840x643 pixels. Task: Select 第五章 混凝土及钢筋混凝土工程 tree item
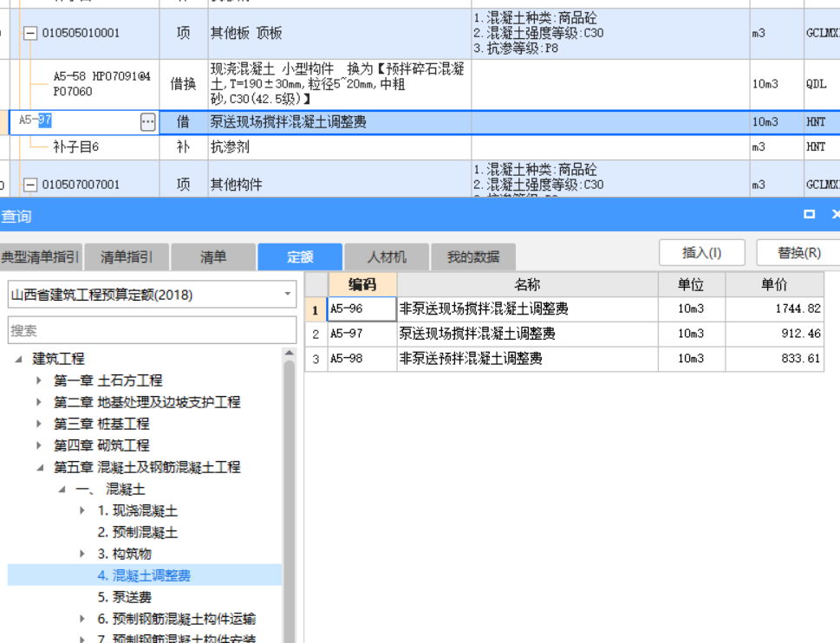(x=147, y=467)
